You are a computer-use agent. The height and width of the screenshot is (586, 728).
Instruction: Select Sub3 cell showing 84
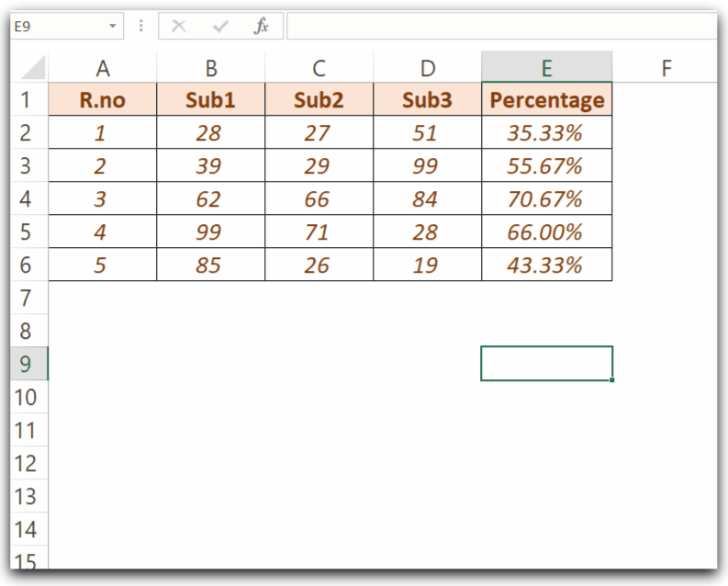(x=427, y=198)
